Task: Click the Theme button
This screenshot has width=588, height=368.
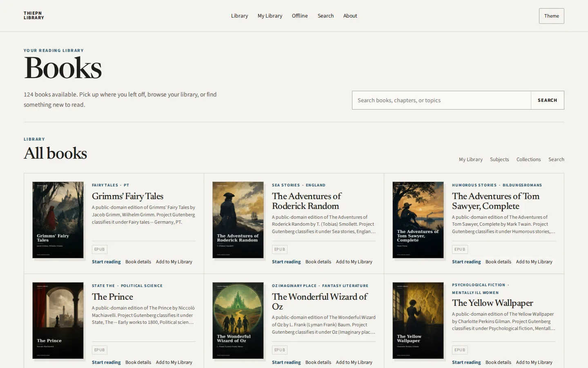Action: (x=551, y=16)
